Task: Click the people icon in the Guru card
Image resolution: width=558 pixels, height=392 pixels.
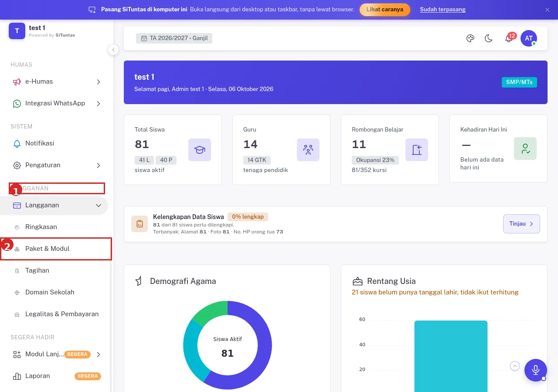Action: pos(308,150)
